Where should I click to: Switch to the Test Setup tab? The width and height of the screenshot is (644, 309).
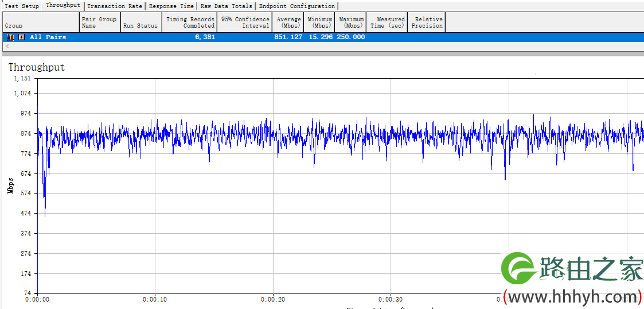[21, 6]
